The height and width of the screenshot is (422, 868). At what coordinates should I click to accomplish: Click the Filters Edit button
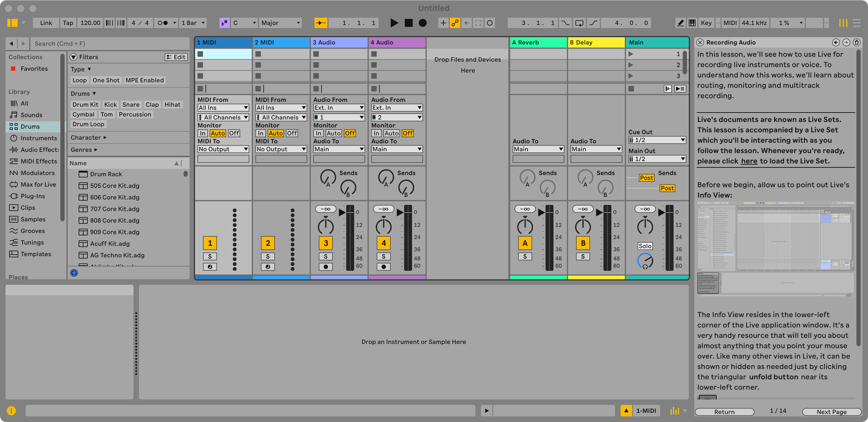tap(176, 57)
